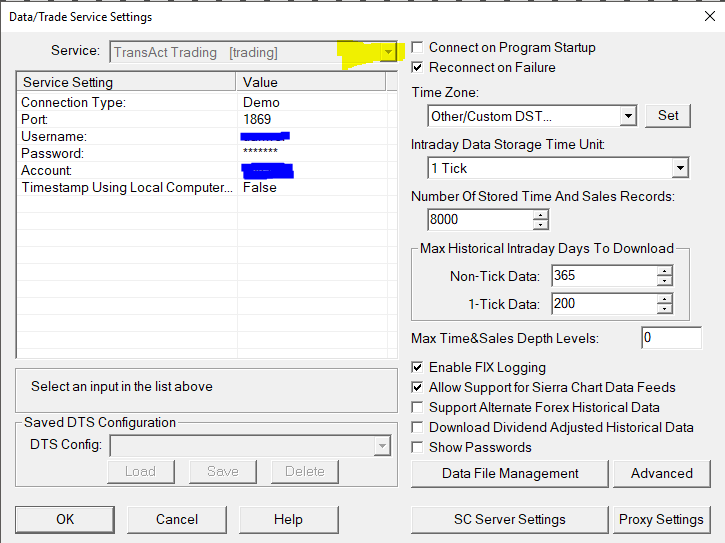The height and width of the screenshot is (543, 725).
Task: Decrement Non-Tick Data days
Action: point(664,281)
